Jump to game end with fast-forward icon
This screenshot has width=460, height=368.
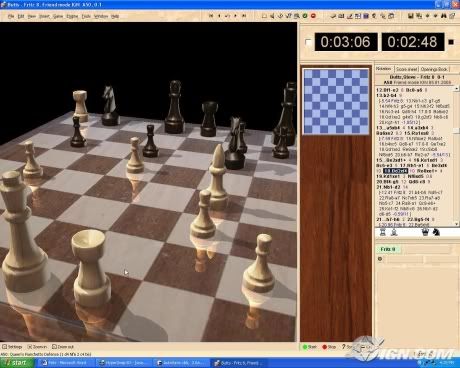click(244, 16)
